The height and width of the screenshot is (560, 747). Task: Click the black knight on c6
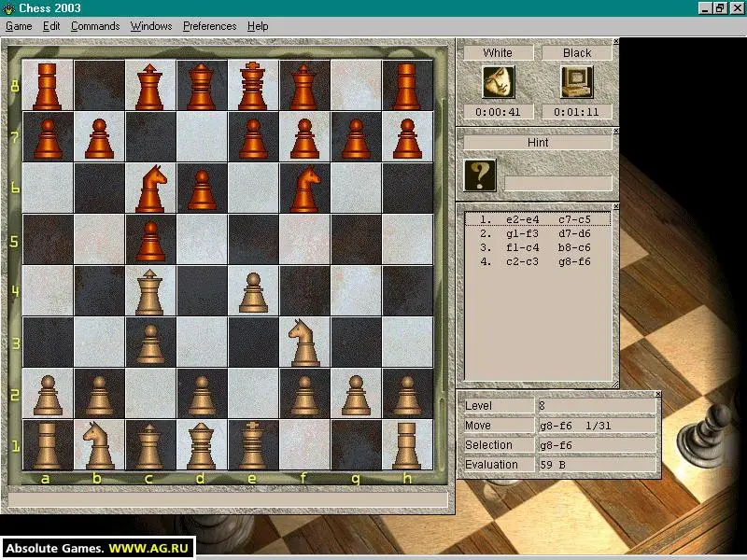tap(150, 188)
